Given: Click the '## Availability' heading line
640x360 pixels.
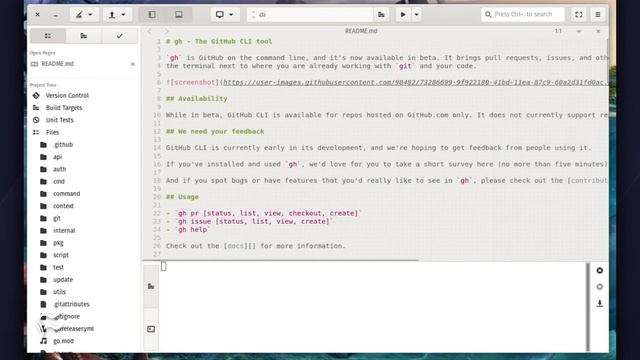Looking at the screenshot, I should point(196,99).
